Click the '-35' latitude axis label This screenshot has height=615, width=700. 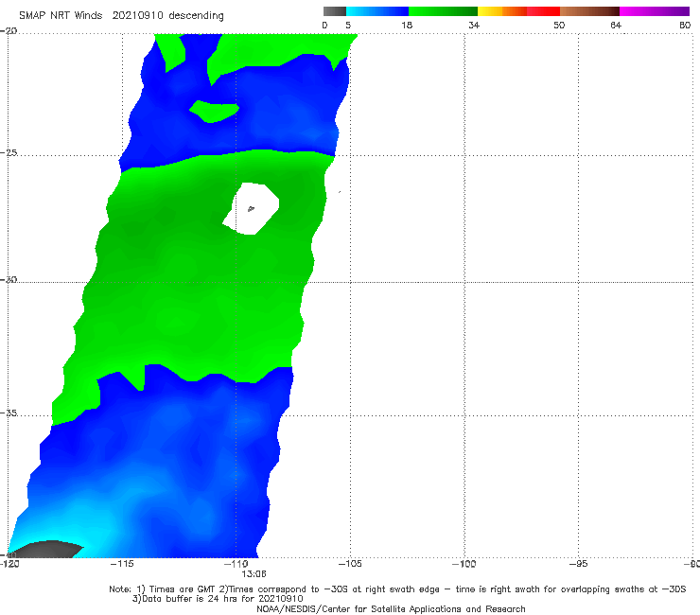[9, 413]
